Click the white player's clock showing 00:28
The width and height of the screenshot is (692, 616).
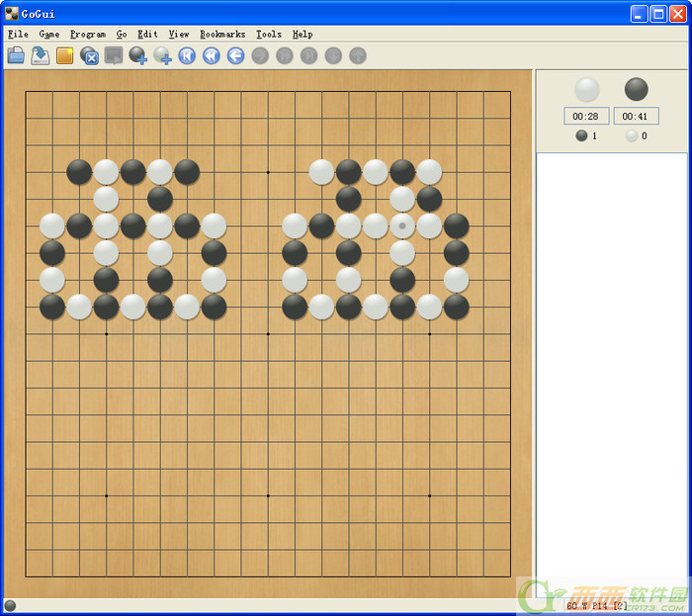586,116
